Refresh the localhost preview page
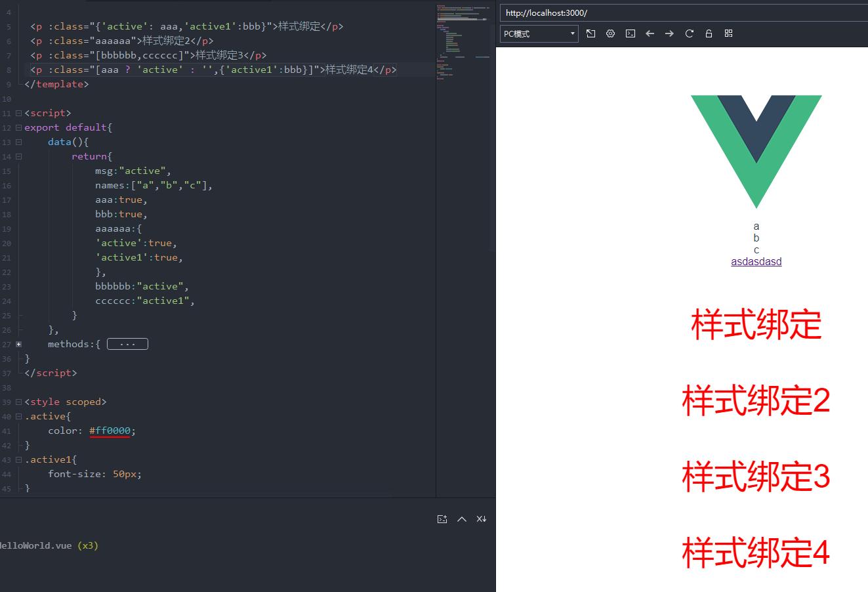Viewport: 868px width, 592px height. pos(689,33)
